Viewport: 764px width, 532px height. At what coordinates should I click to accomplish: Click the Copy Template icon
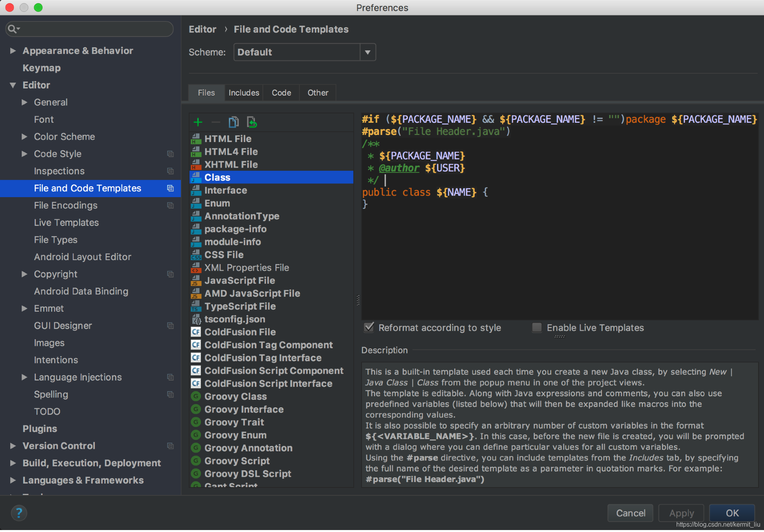pyautogui.click(x=233, y=122)
